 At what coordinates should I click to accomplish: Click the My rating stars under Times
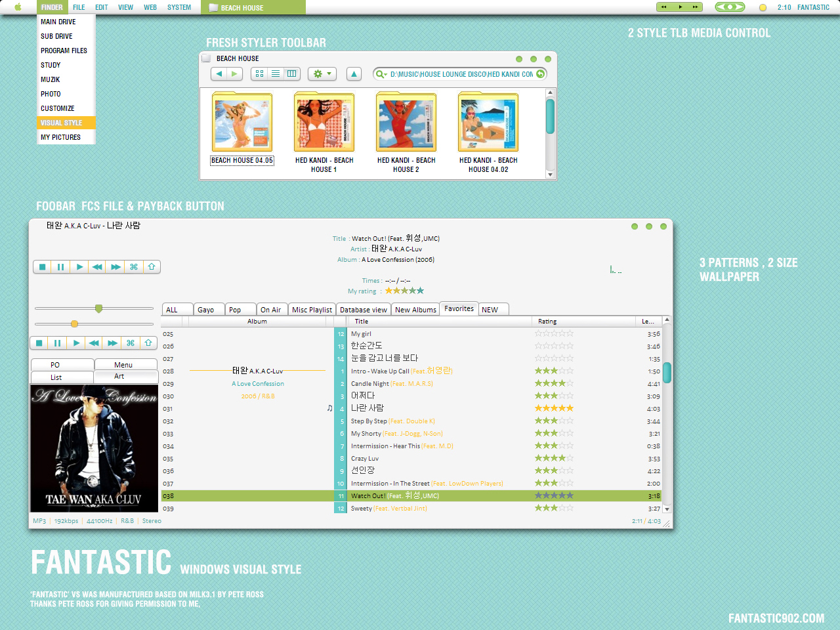(x=404, y=291)
